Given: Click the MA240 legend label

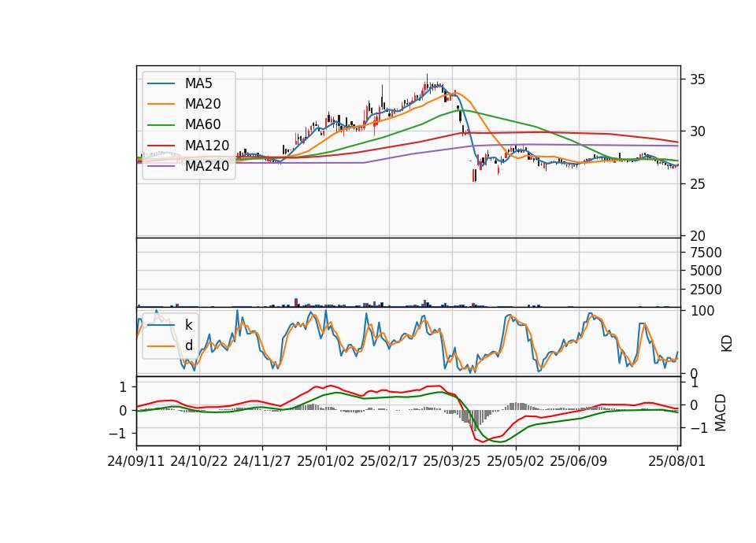Looking at the screenshot, I should [207, 166].
